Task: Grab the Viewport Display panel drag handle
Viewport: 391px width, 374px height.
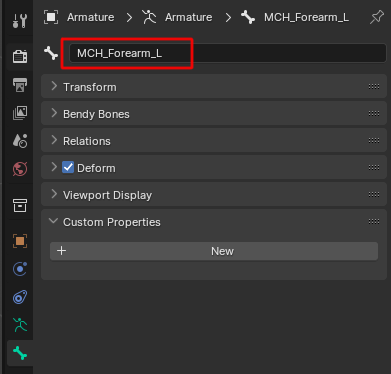Action: click(374, 195)
